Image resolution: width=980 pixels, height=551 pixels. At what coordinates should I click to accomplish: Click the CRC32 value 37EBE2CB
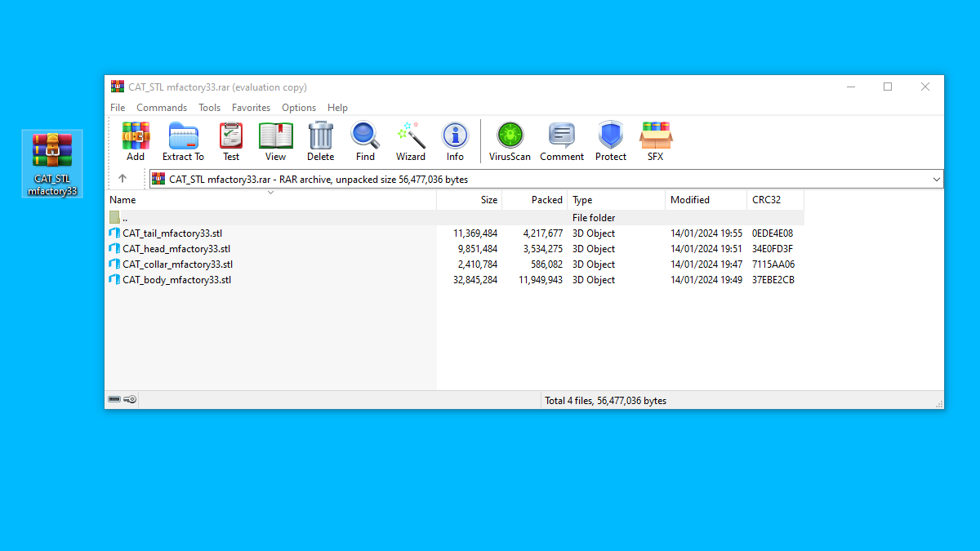point(773,280)
